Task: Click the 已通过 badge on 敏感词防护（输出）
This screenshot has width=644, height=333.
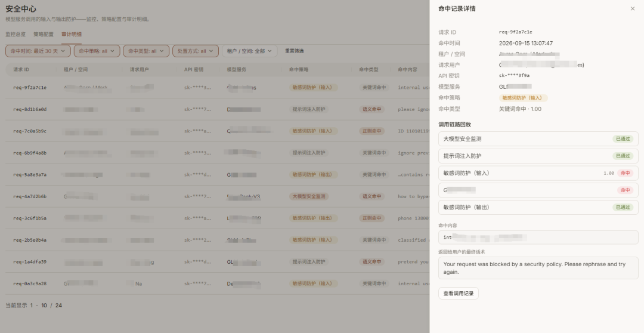Action: click(x=623, y=208)
